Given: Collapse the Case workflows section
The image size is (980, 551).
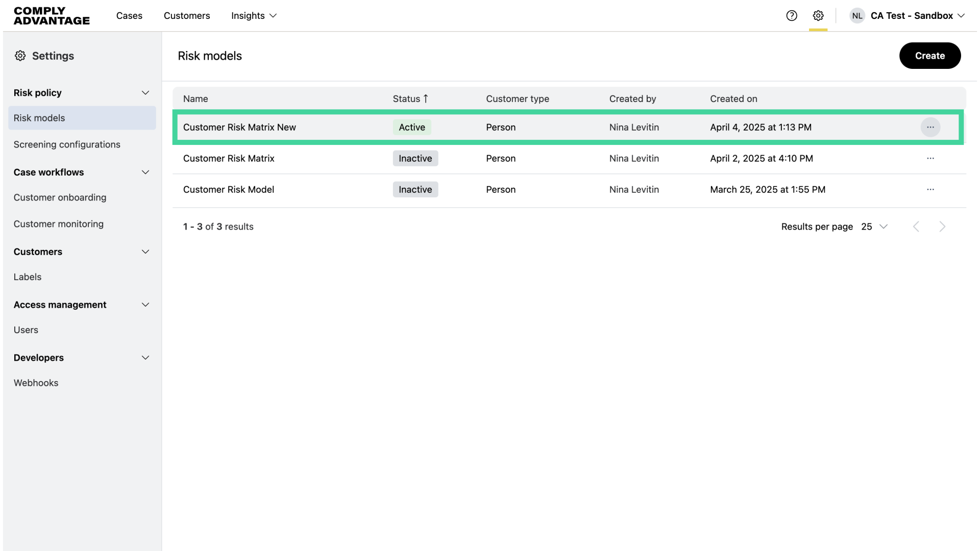Looking at the screenshot, I should (x=145, y=172).
